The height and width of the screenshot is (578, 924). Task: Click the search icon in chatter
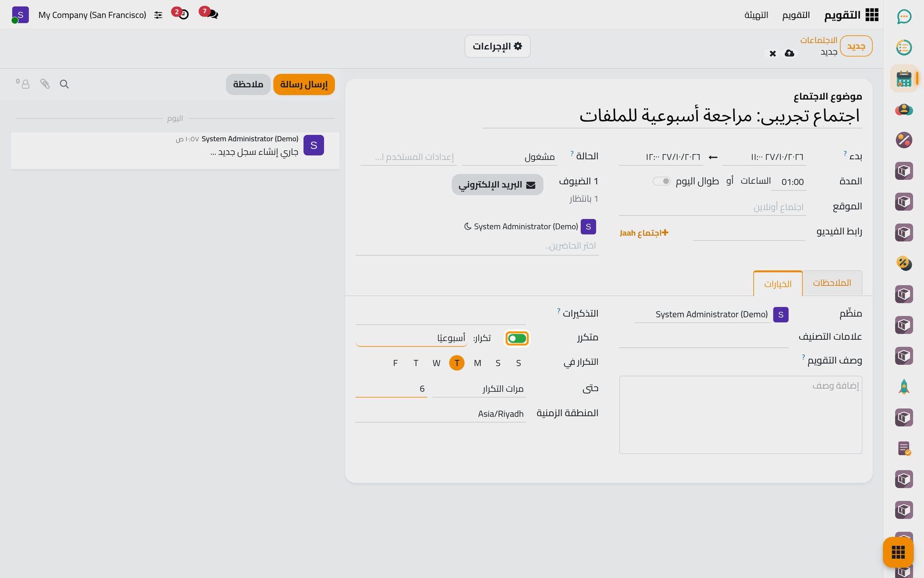pyautogui.click(x=64, y=84)
